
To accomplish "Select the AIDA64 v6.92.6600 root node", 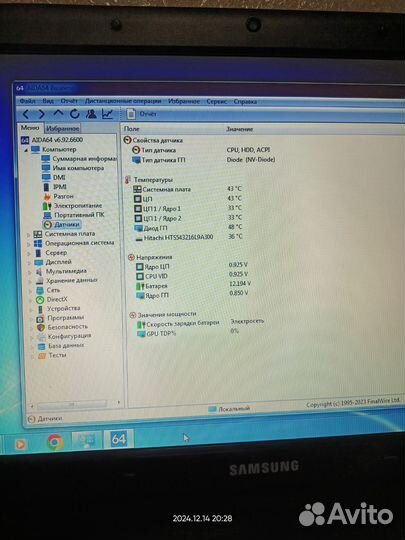I will click(52, 140).
